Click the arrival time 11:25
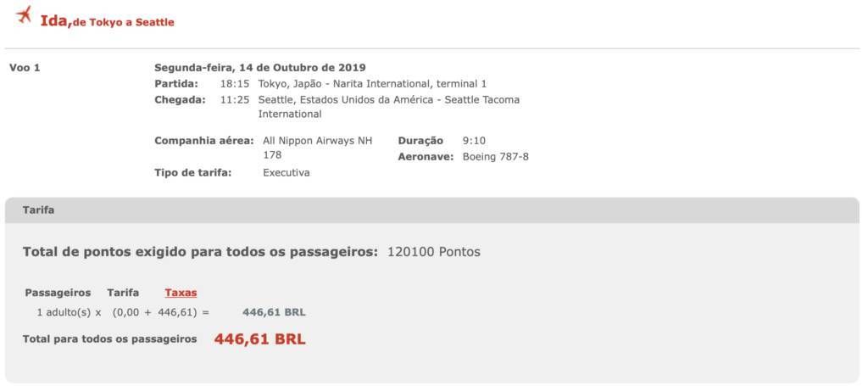The height and width of the screenshot is (386, 868). pos(235,100)
